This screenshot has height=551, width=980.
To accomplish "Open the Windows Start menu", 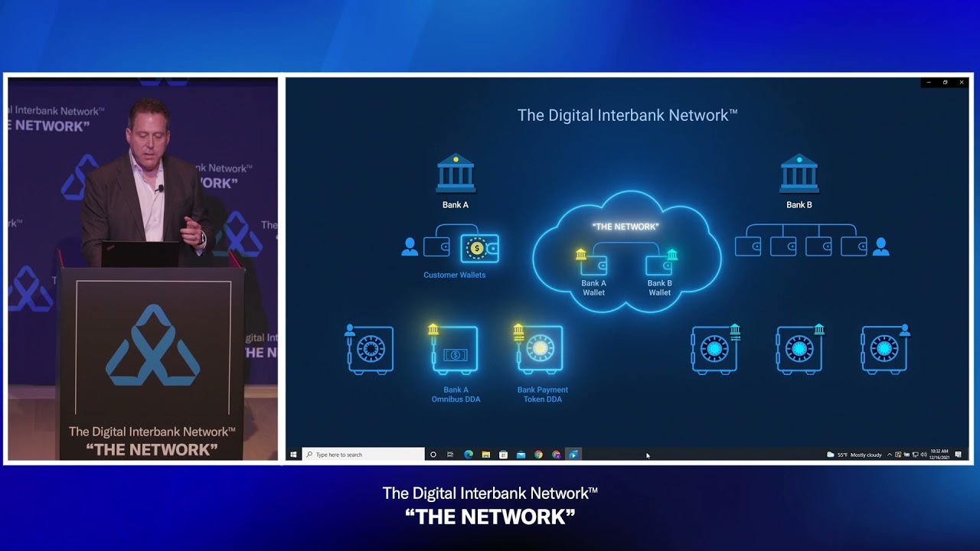I will [293, 455].
